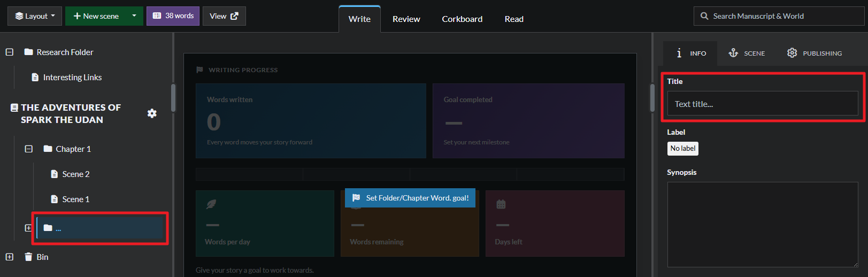Click the left panel scrollbar handle
This screenshot has width=868, height=277.
[173, 98]
